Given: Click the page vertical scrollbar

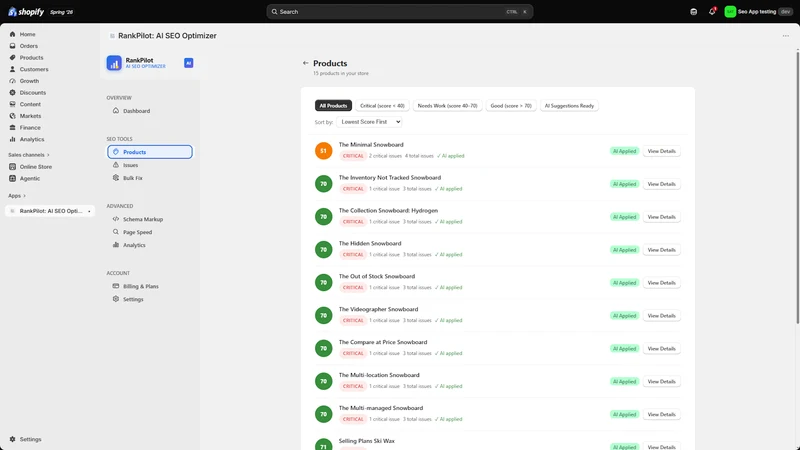Looking at the screenshot, I should [x=797, y=186].
